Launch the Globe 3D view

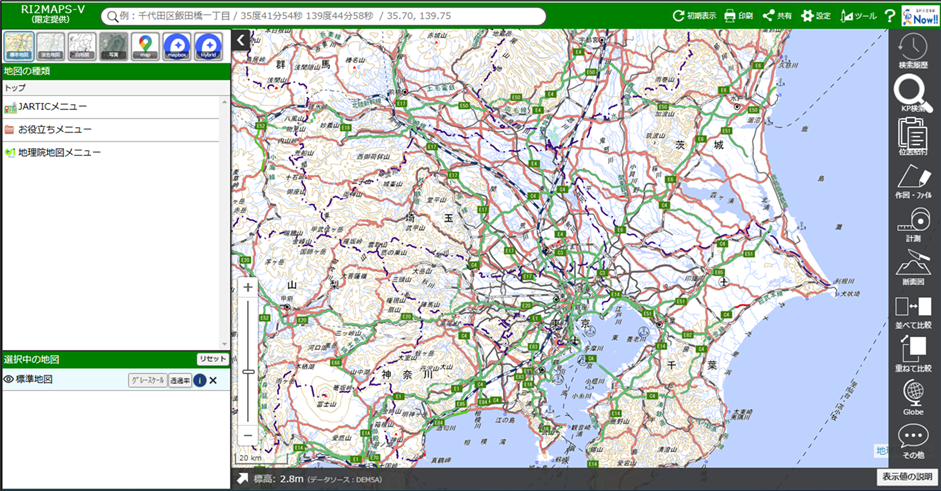point(912,396)
